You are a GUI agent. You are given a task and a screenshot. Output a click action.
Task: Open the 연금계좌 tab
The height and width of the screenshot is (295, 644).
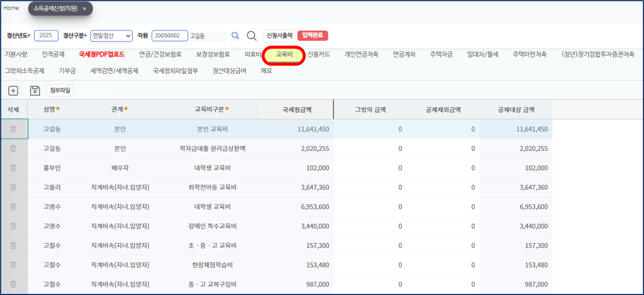point(404,54)
